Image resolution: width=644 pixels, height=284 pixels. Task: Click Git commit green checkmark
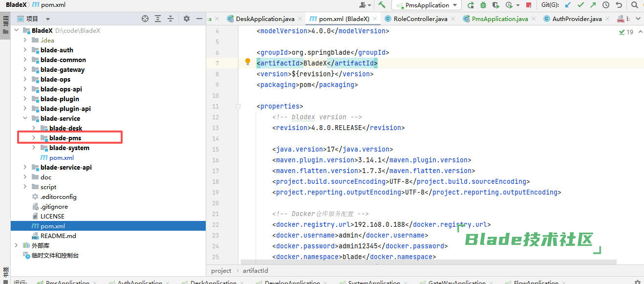[580, 5]
